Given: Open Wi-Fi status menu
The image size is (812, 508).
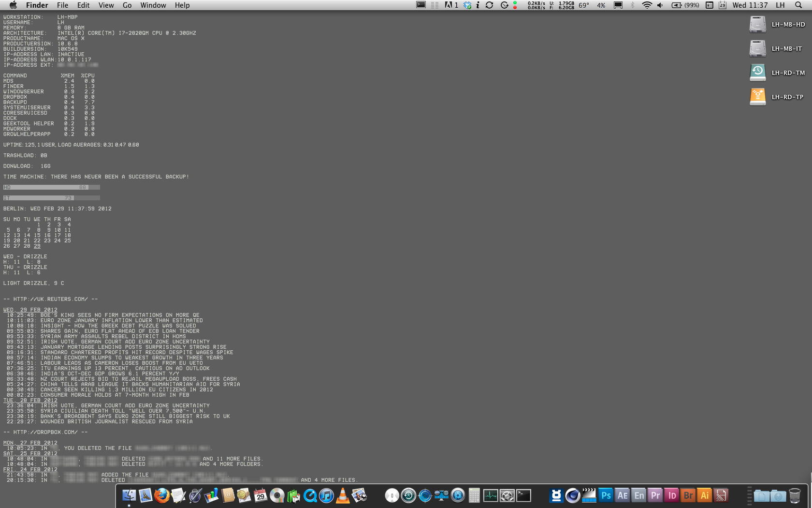Looking at the screenshot, I should (x=647, y=5).
